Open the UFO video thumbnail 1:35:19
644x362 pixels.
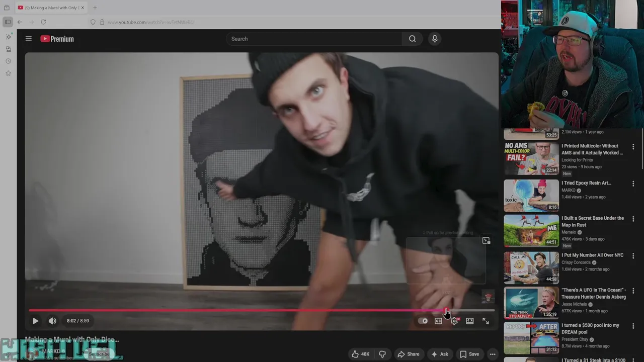pyautogui.click(x=531, y=303)
